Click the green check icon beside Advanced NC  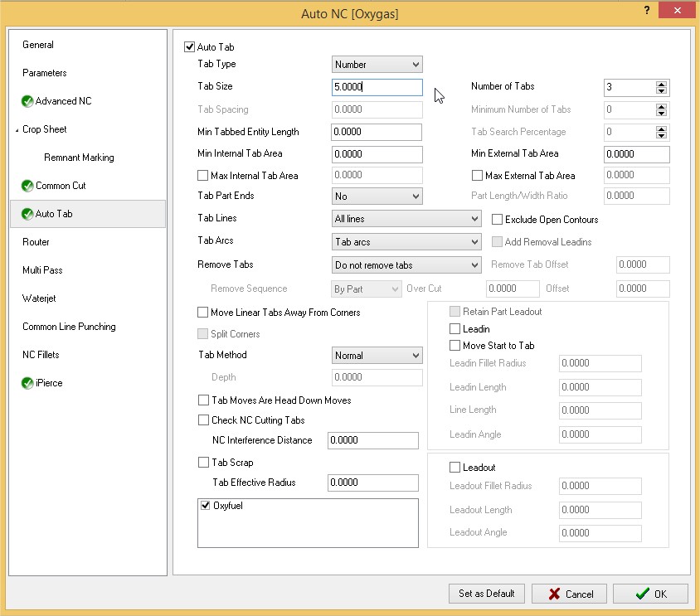click(x=27, y=101)
